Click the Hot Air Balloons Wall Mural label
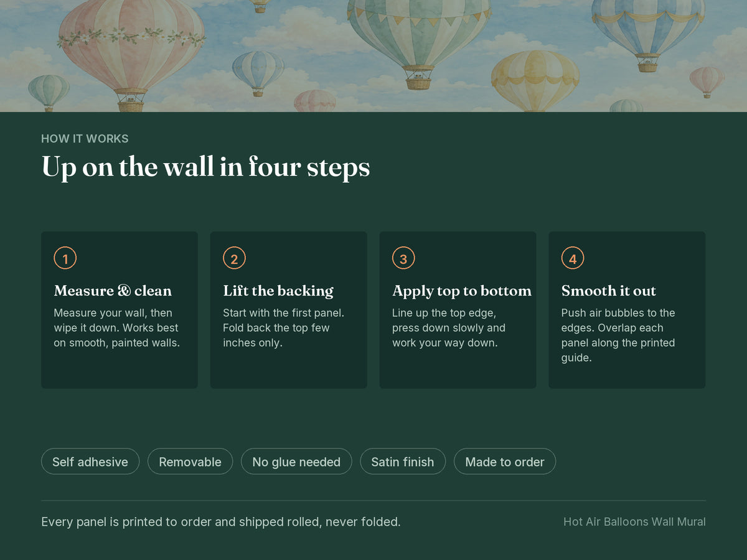 [634, 521]
